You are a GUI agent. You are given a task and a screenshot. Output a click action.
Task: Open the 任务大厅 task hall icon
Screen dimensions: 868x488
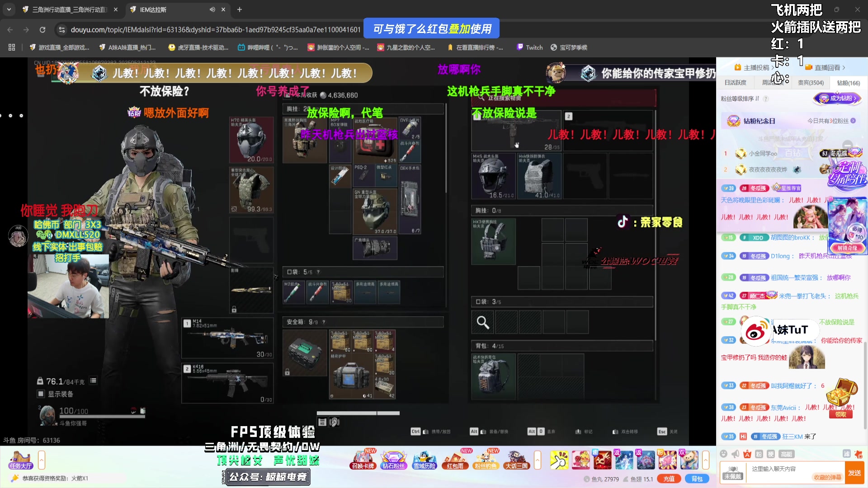pyautogui.click(x=21, y=460)
